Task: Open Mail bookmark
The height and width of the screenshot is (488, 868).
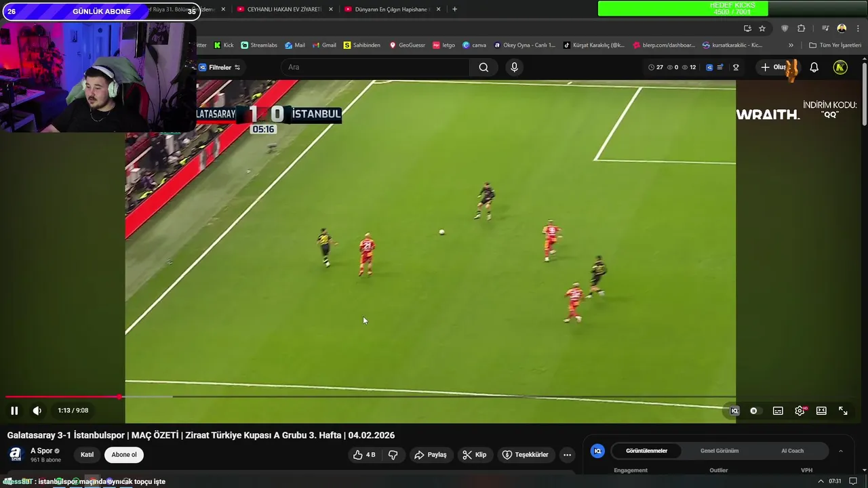Action: coord(295,45)
